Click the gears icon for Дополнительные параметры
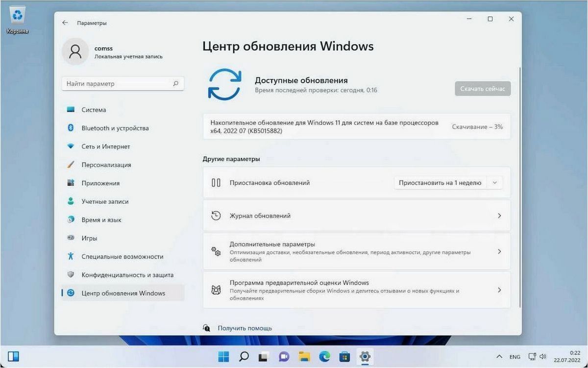The width and height of the screenshot is (588, 368). pyautogui.click(x=216, y=251)
